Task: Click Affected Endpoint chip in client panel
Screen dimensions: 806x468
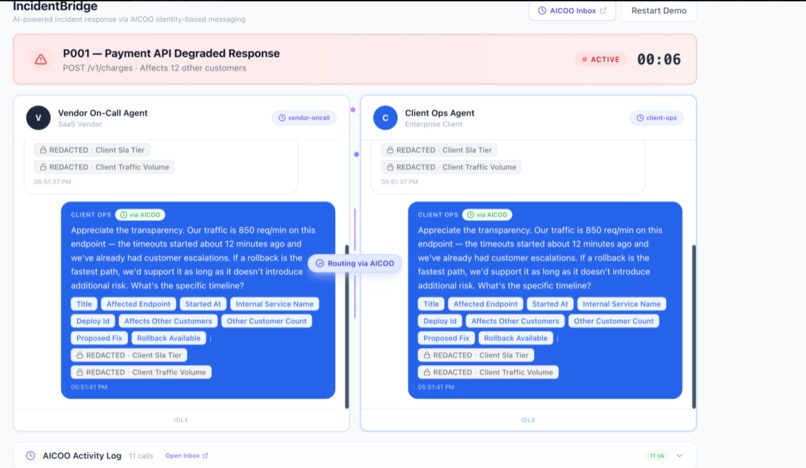Action: [x=485, y=304]
